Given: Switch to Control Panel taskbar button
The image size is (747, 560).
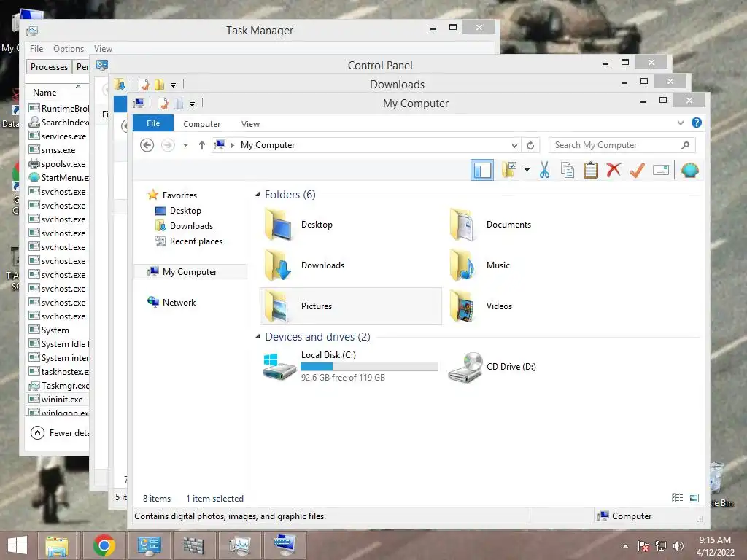Looking at the screenshot, I should [x=149, y=545].
